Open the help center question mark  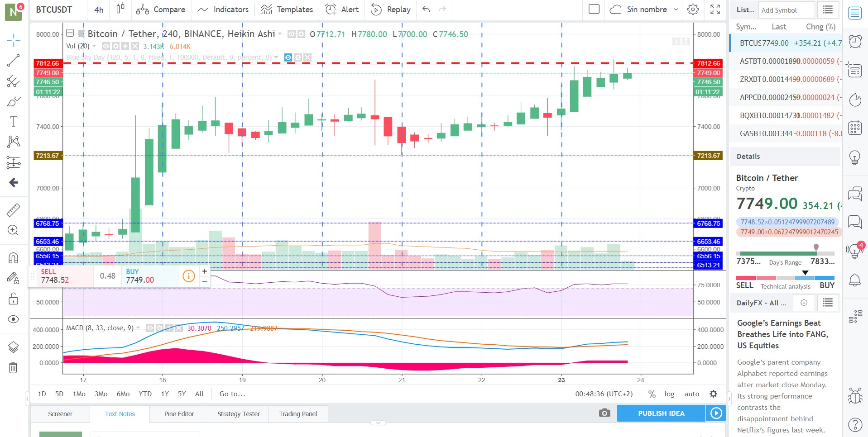[x=855, y=425]
